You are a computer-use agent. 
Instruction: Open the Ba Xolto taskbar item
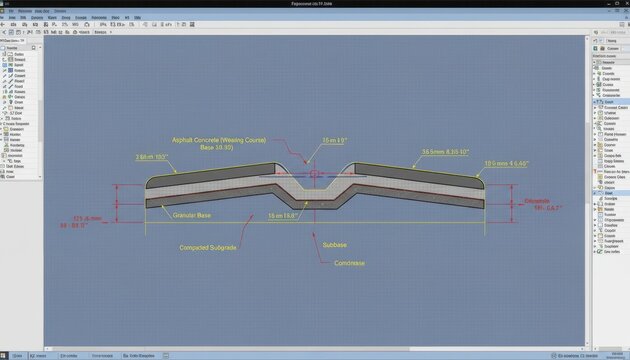(139, 356)
